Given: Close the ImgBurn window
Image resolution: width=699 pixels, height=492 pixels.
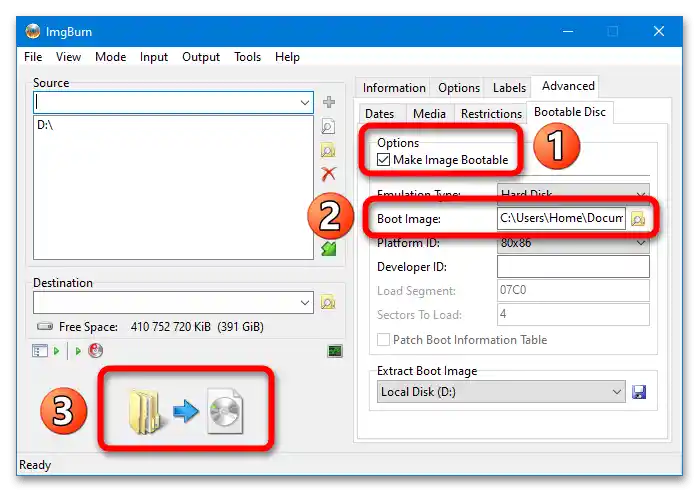Looking at the screenshot, I should coord(658,31).
